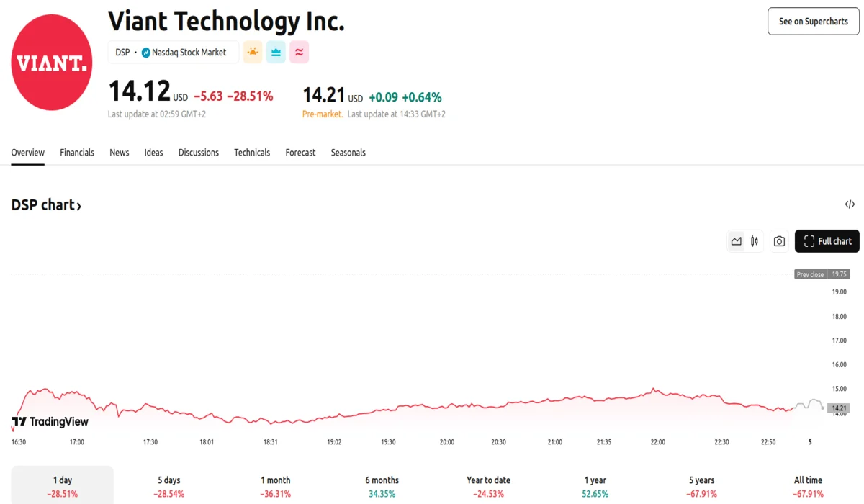Image resolution: width=864 pixels, height=504 pixels.
Task: Expand the DSP chart heading arrow
Action: coord(78,207)
